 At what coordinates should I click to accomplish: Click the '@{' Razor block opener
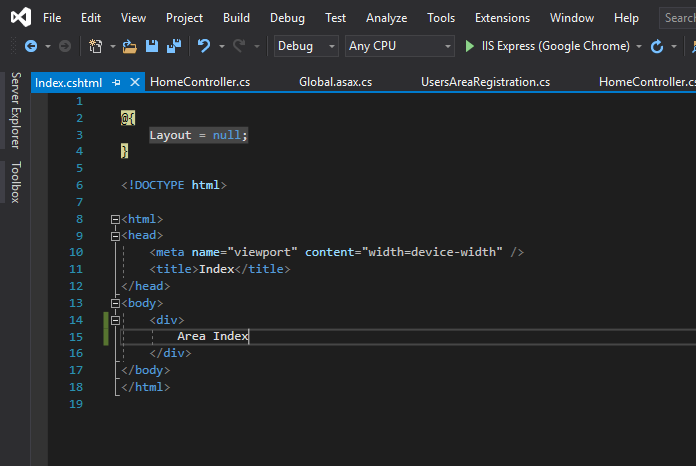coord(128,118)
